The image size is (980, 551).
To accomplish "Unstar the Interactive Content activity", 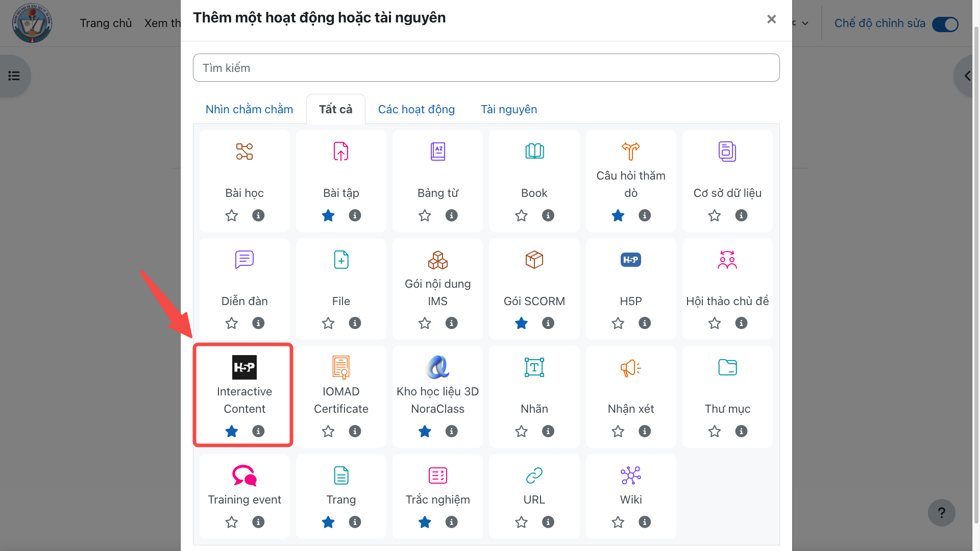I will [232, 431].
